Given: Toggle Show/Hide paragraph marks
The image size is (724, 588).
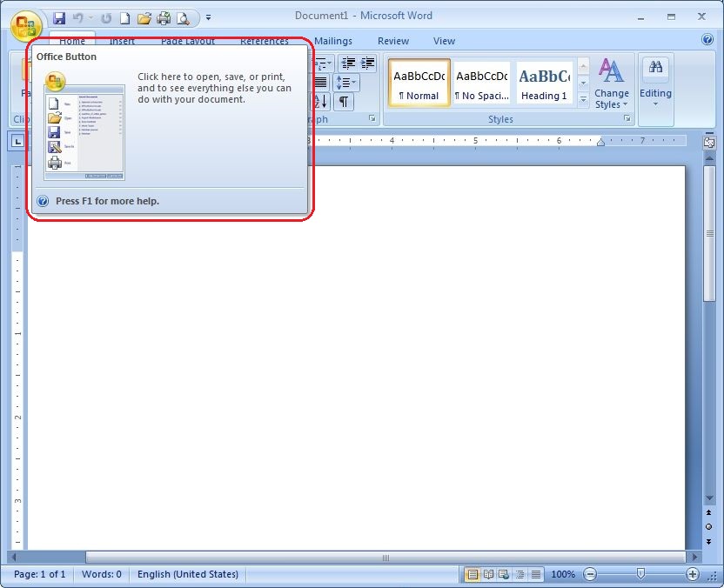Looking at the screenshot, I should [x=344, y=102].
